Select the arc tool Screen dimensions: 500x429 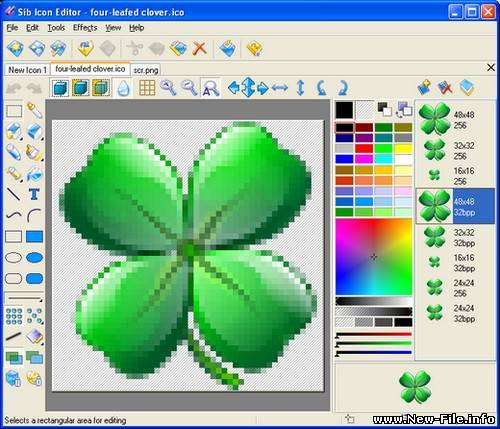34,215
